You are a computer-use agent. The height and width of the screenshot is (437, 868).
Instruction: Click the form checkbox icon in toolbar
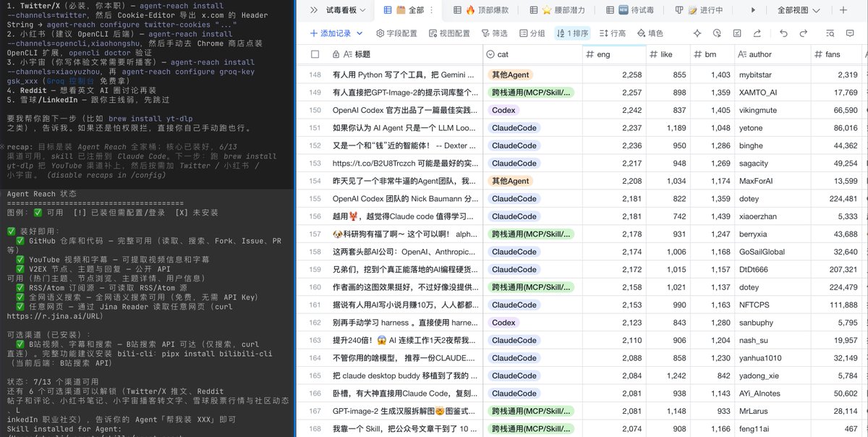click(736, 33)
